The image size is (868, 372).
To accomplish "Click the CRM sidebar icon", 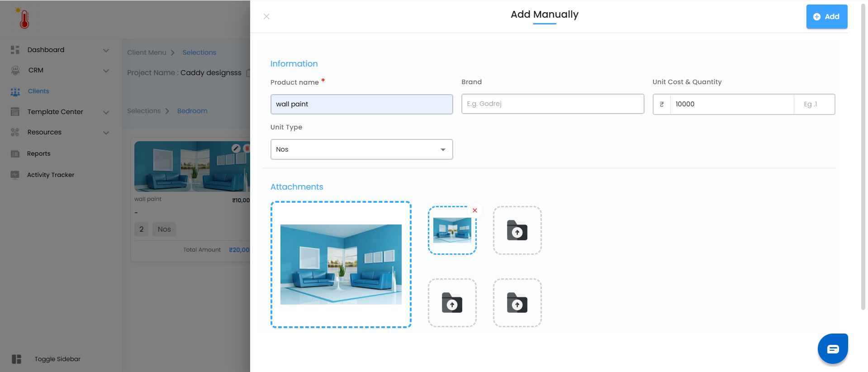I will pos(15,70).
